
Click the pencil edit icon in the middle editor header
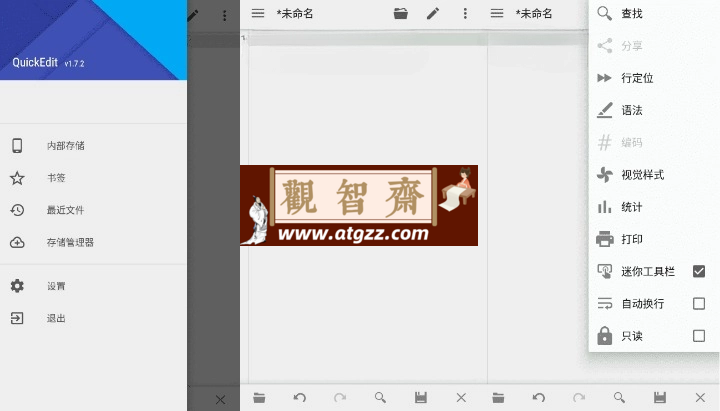(433, 13)
